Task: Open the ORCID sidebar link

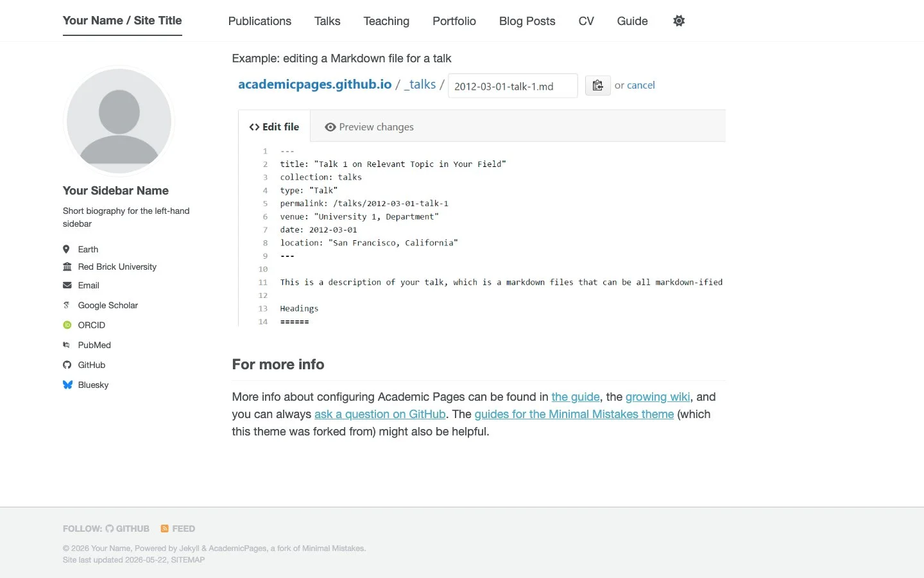Action: (x=92, y=325)
